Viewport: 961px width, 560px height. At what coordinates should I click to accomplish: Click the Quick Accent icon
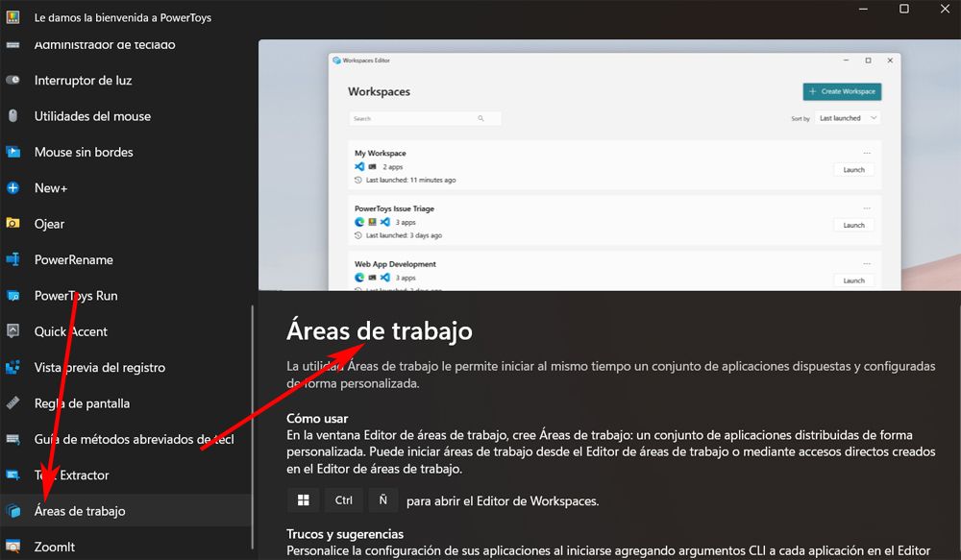click(x=12, y=331)
